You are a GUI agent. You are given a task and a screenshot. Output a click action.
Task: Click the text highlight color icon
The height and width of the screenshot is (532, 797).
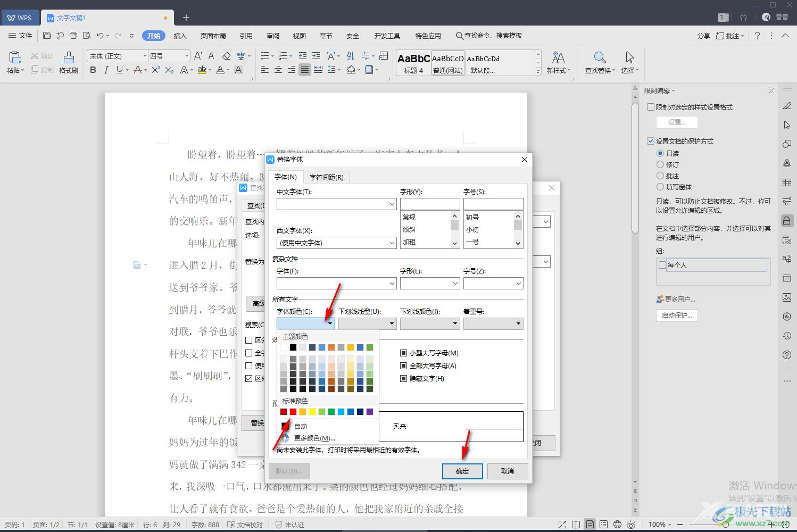tap(202, 70)
